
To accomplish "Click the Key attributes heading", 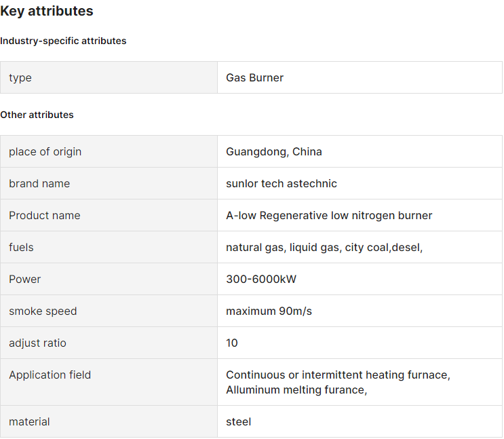I will tap(47, 12).
